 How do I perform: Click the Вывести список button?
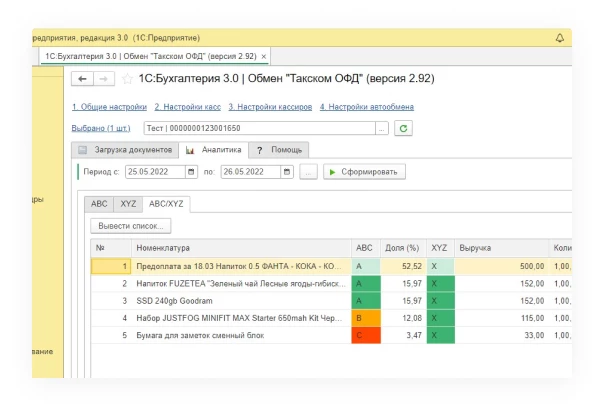[129, 226]
